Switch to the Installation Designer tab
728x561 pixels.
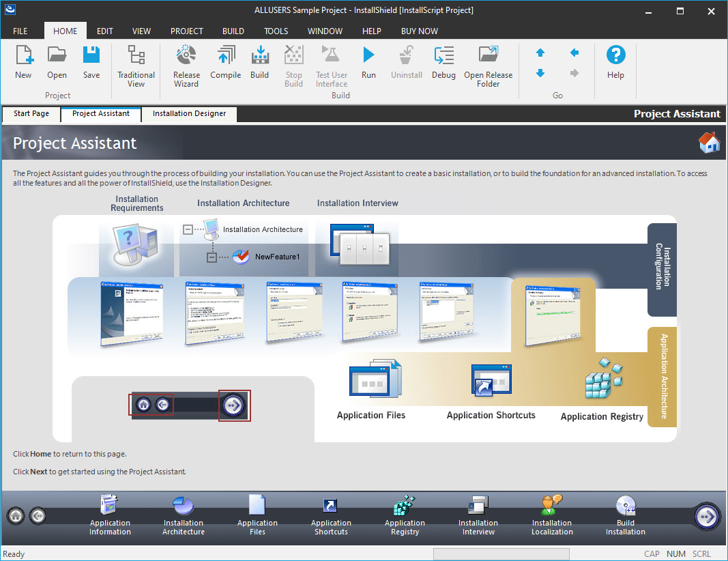coord(189,114)
